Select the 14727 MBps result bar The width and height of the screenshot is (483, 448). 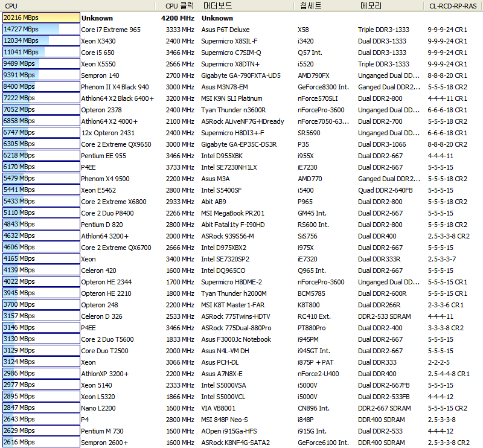[x=41, y=29]
